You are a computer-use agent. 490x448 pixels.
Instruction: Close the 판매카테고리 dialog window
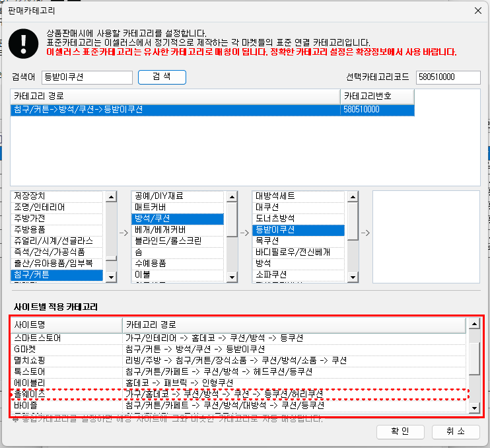click(477, 10)
